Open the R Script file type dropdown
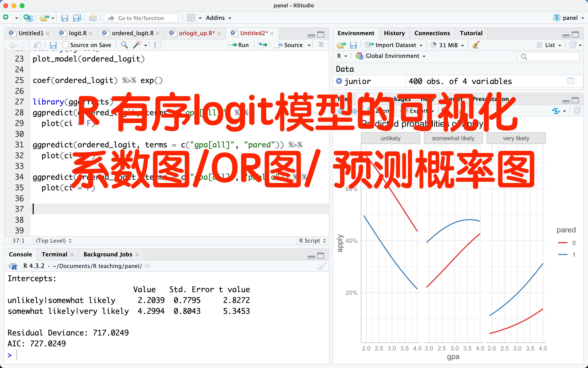The height and width of the screenshot is (368, 588). 312,240
